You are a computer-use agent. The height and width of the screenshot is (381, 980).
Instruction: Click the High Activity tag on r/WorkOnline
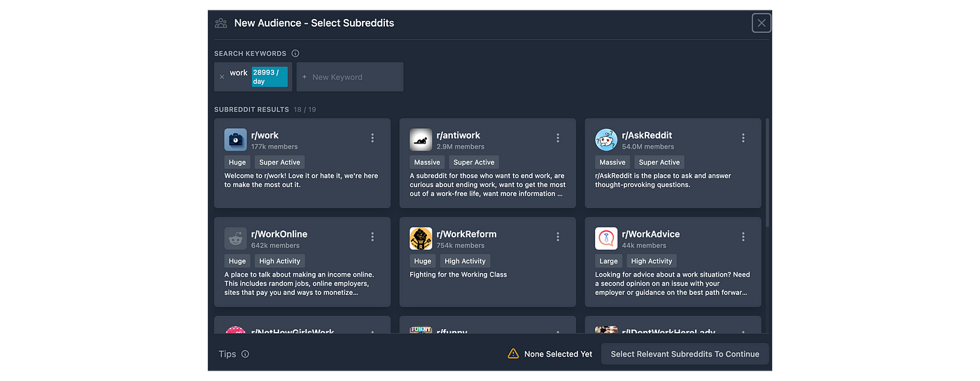tap(279, 261)
